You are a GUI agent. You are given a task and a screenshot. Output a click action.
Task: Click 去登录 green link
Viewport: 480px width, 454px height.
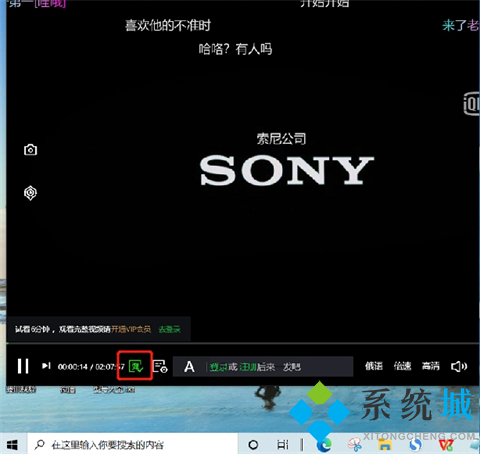point(170,329)
